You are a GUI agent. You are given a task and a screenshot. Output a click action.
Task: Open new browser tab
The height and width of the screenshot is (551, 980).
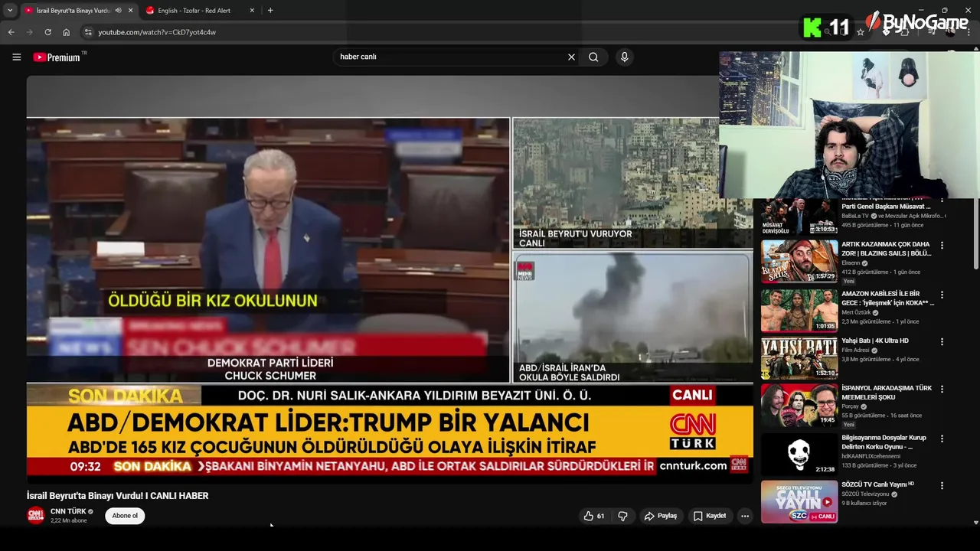click(x=270, y=10)
